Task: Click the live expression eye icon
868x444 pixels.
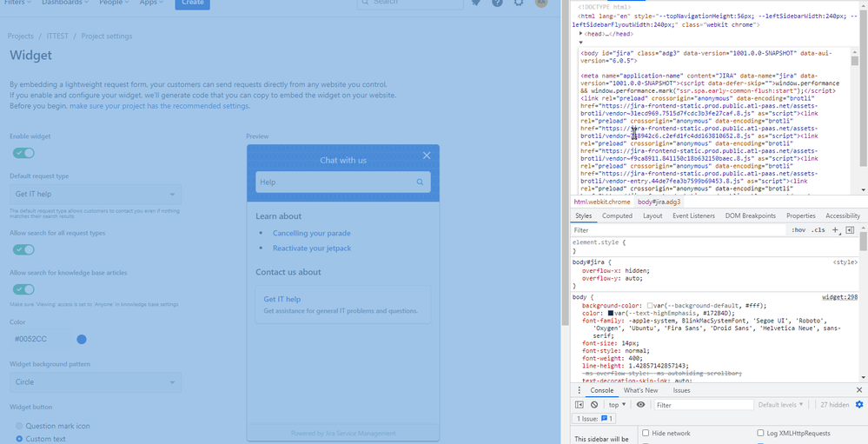Action: click(x=640, y=405)
